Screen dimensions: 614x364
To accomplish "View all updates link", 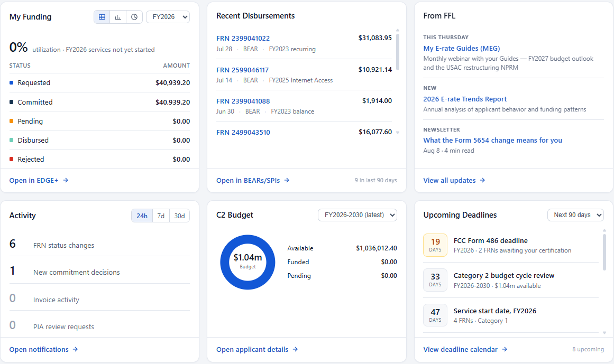I will (x=449, y=180).
